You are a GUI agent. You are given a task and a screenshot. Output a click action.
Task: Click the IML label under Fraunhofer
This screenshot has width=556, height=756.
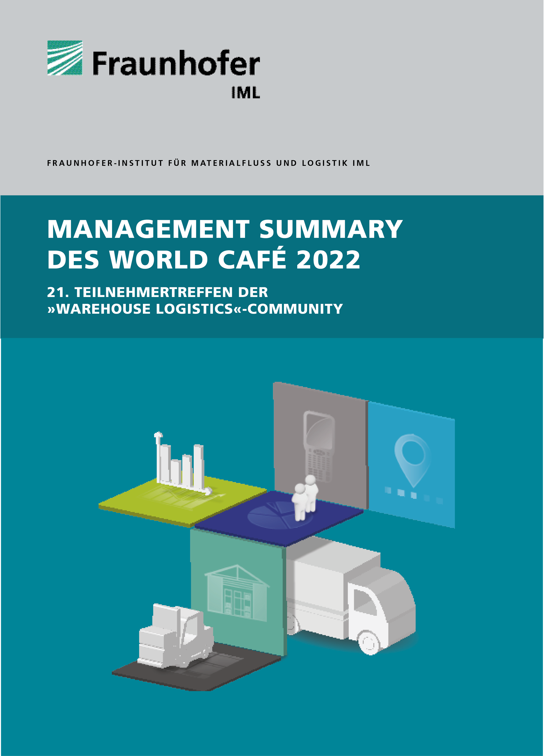(246, 93)
